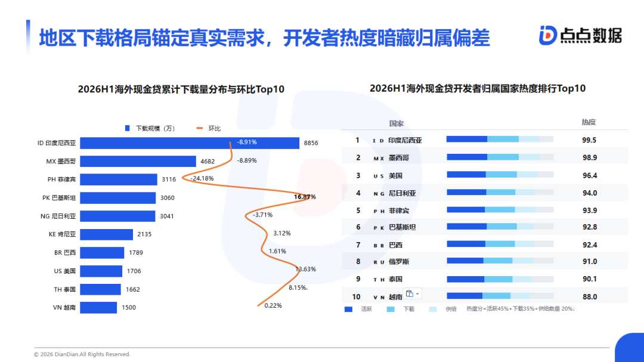Click the stacked heat bar in the 泰国 ranking row
The width and height of the screenshot is (644, 362).
500,280
